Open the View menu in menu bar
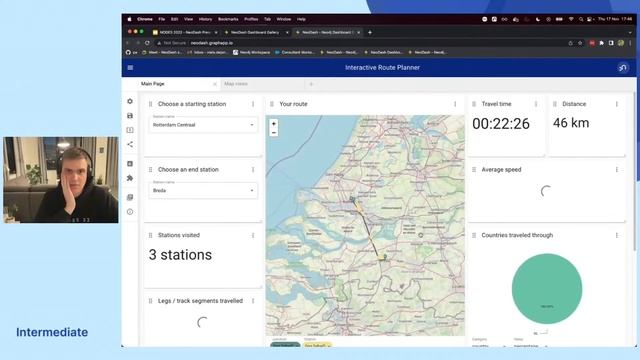The height and width of the screenshot is (360, 640). 188,19
